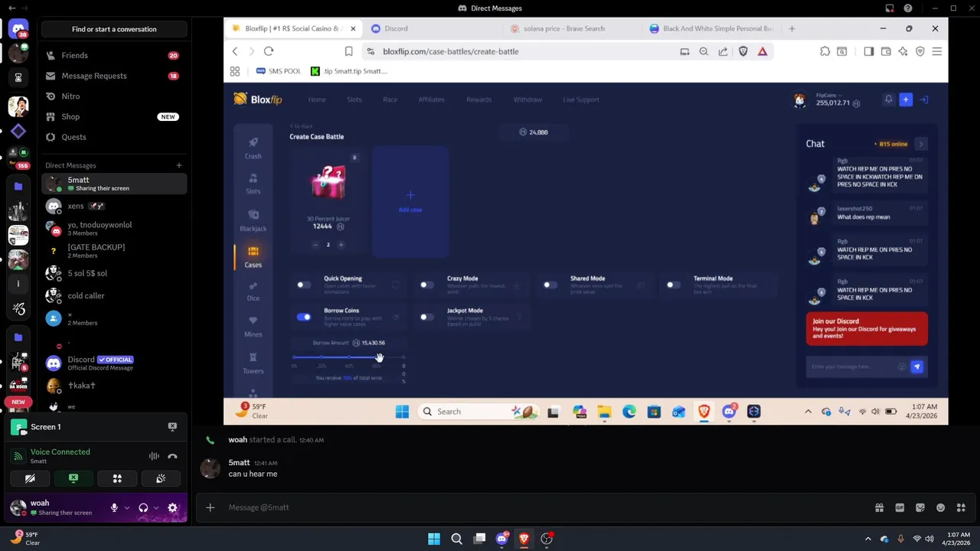Select 5matt direct message

click(x=114, y=184)
